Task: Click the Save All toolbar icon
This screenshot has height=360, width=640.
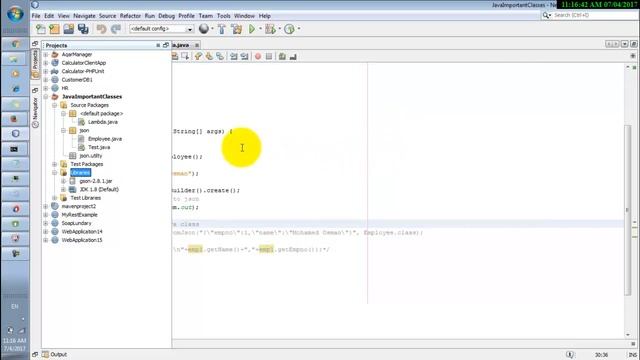Action: coord(83,29)
